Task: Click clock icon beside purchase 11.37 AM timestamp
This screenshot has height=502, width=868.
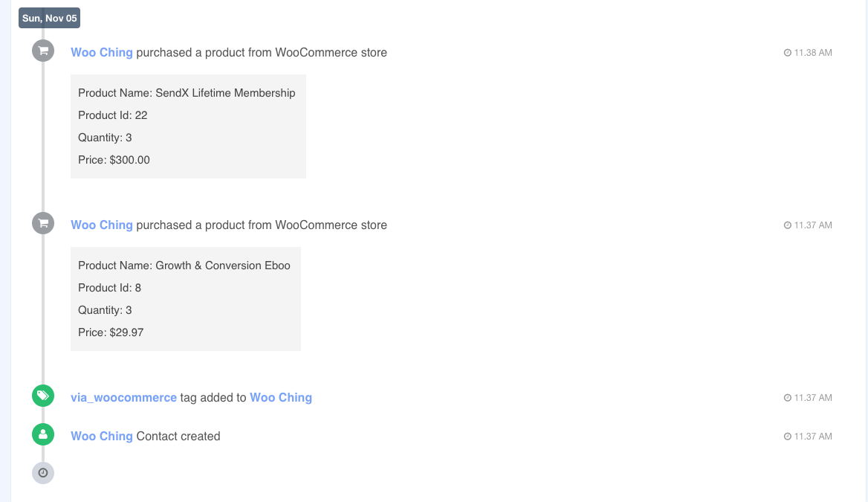Action: (787, 225)
